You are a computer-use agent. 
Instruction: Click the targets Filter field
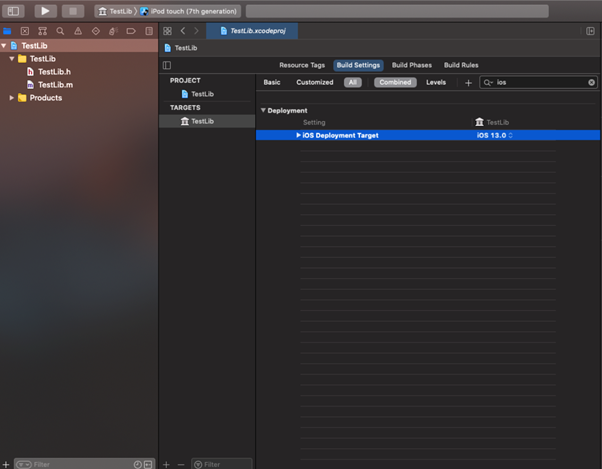[222, 464]
